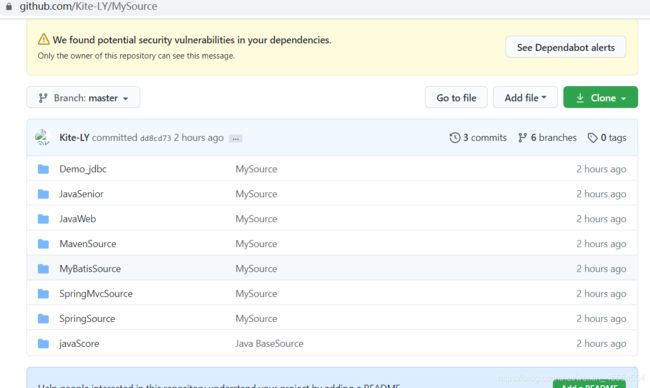Click the "2 hours ago" commit time beside dd8cd73
The height and width of the screenshot is (388, 650).
point(199,138)
